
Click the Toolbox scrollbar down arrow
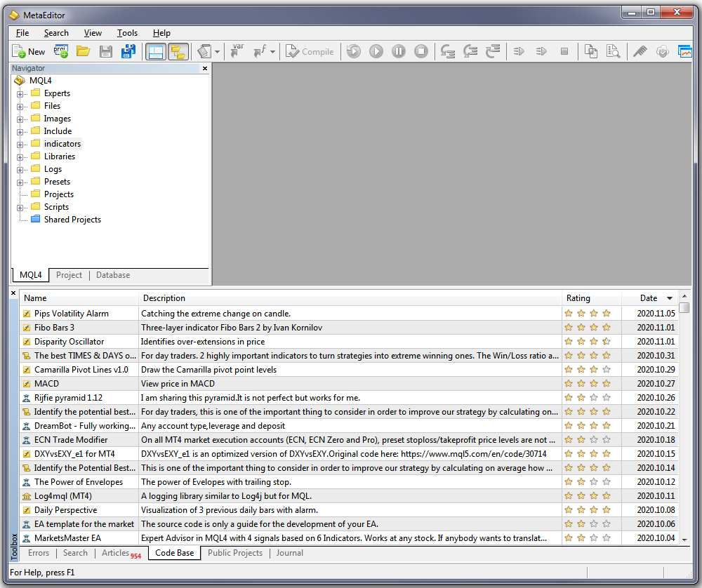684,540
